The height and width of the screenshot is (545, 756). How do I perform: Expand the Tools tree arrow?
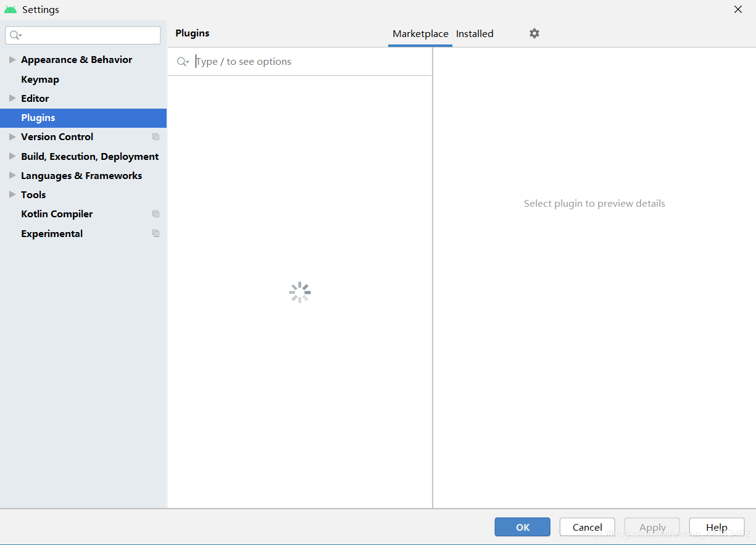click(12, 194)
